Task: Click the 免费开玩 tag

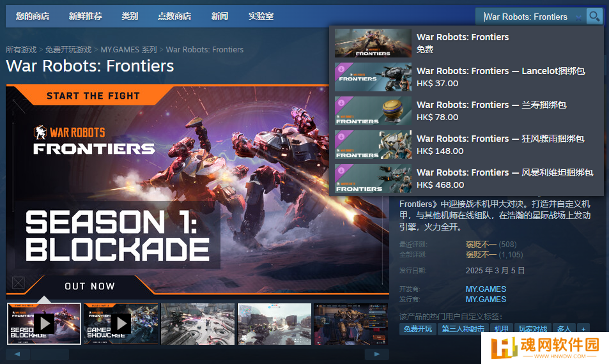Action: click(x=418, y=329)
